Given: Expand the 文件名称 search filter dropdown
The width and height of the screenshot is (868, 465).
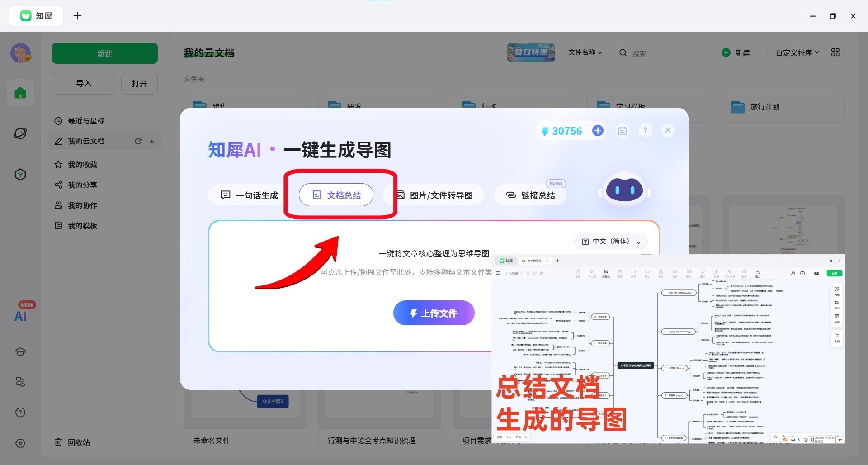Looking at the screenshot, I should (585, 52).
